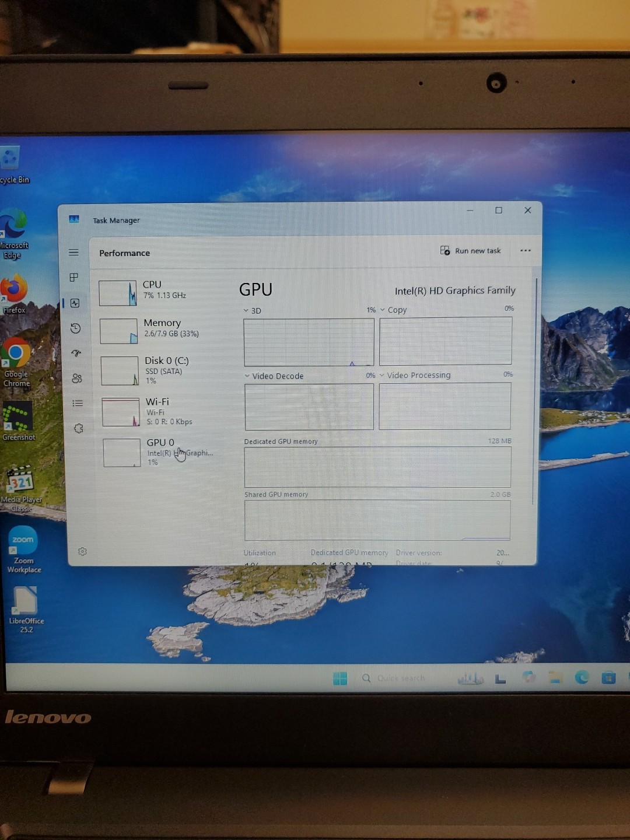Open the 3D engine dropdown
The image size is (630, 840).
coord(253,311)
